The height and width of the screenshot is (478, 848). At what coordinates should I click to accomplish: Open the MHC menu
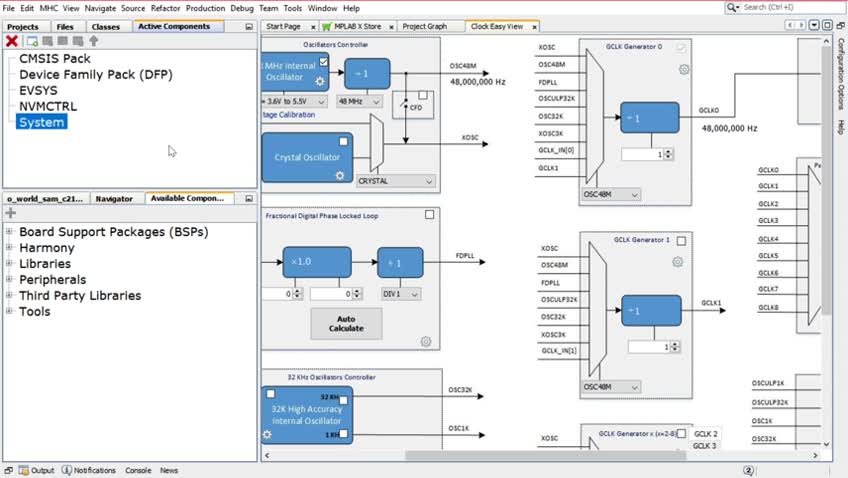pos(48,8)
